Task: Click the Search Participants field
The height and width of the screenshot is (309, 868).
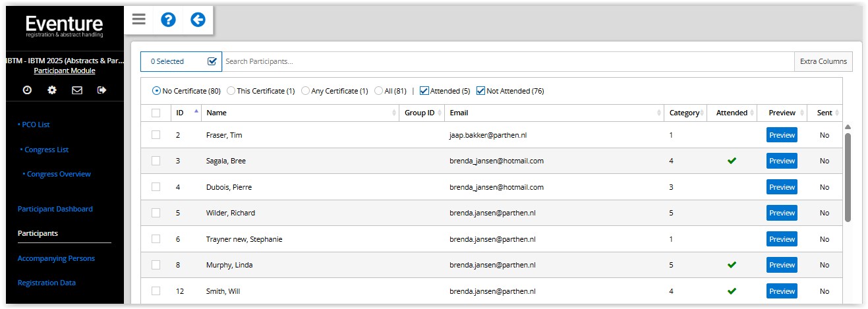Action: coord(507,61)
